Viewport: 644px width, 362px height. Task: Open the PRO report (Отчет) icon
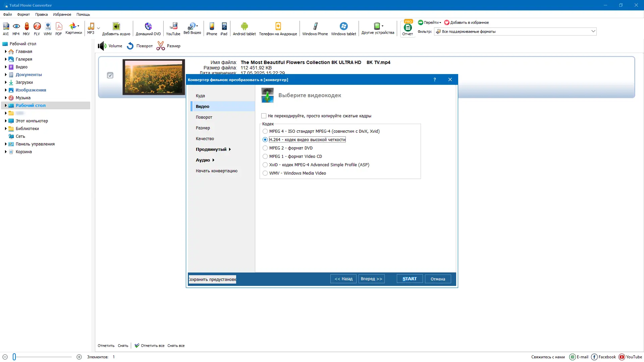pyautogui.click(x=408, y=28)
